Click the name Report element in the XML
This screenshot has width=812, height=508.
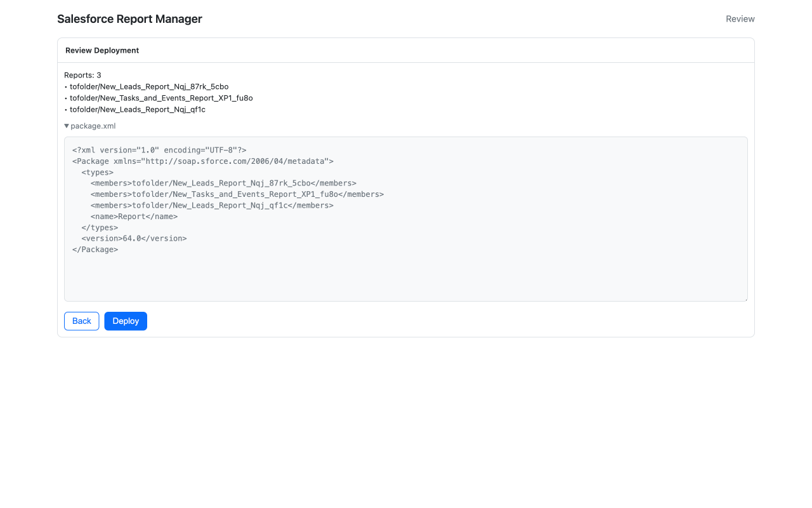[x=134, y=216]
